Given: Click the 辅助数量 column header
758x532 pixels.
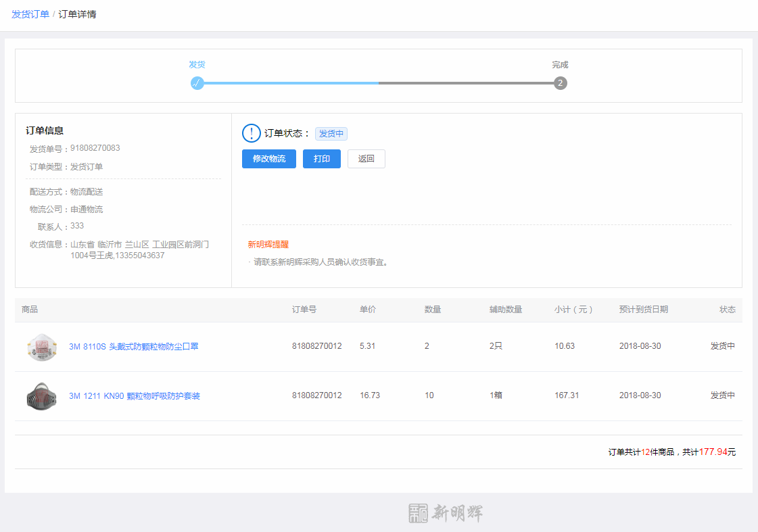Looking at the screenshot, I should [x=506, y=309].
